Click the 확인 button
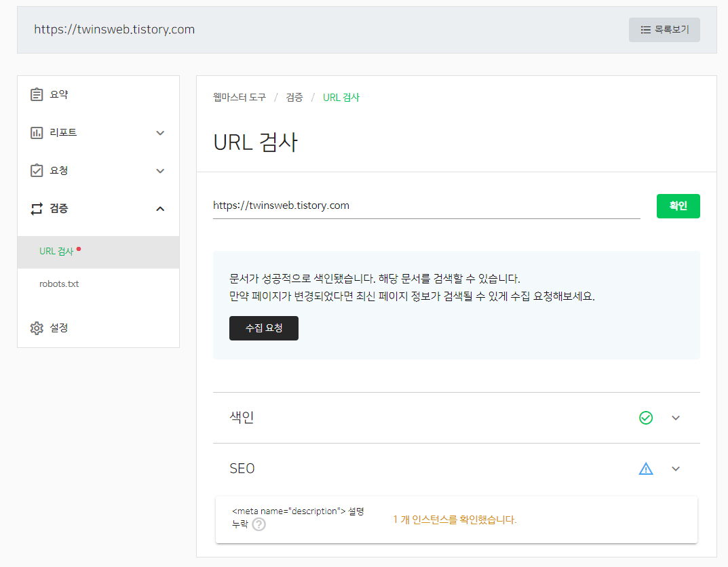The width and height of the screenshot is (728, 567). click(x=678, y=206)
